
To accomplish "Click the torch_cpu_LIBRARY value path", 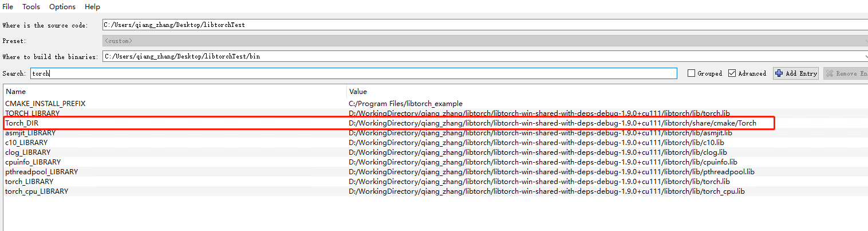I will coord(546,191).
